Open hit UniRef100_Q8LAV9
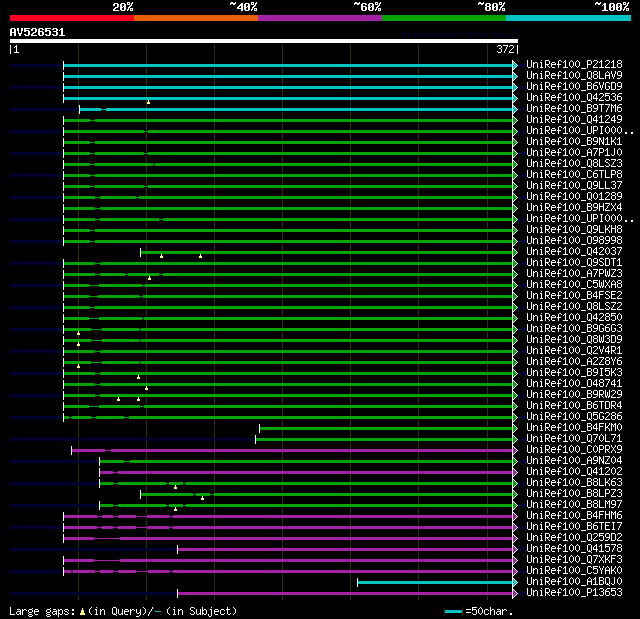 [574, 75]
